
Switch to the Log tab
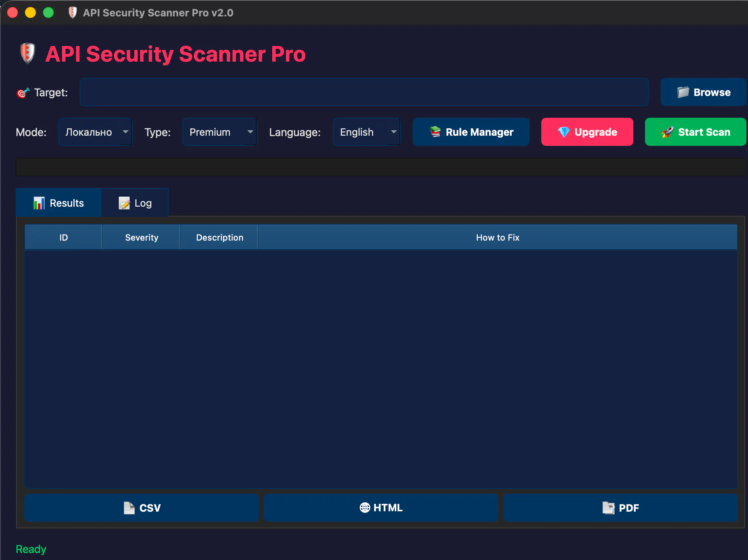tap(135, 203)
